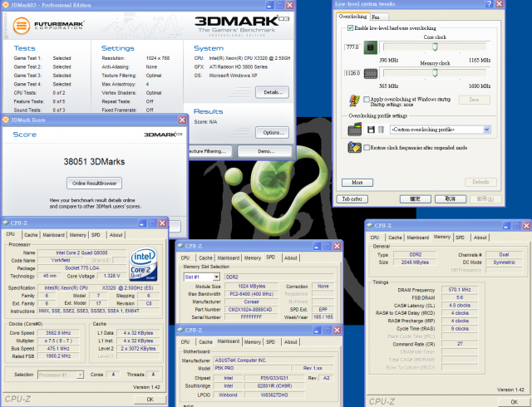Open CPU tab in CPU-Z Memory window

pos(375,238)
